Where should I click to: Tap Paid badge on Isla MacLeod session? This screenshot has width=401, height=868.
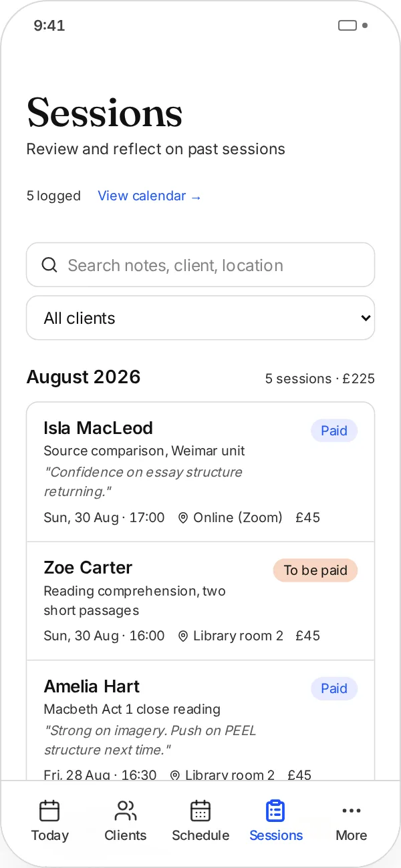(x=334, y=431)
